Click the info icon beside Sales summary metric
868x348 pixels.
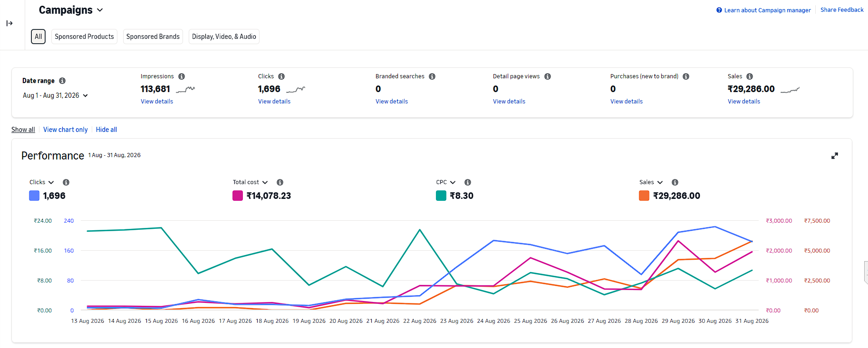tap(750, 76)
